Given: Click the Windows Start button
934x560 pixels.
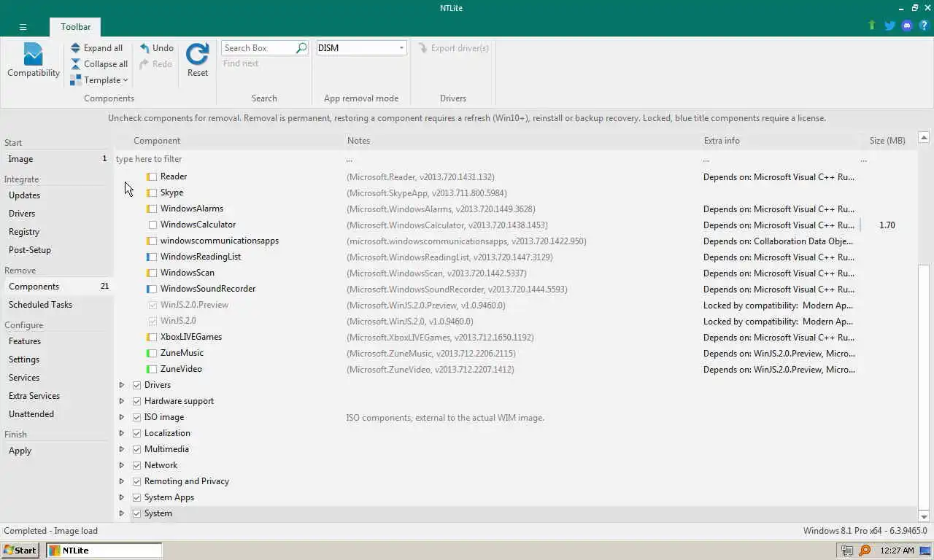Looking at the screenshot, I should coord(20,551).
